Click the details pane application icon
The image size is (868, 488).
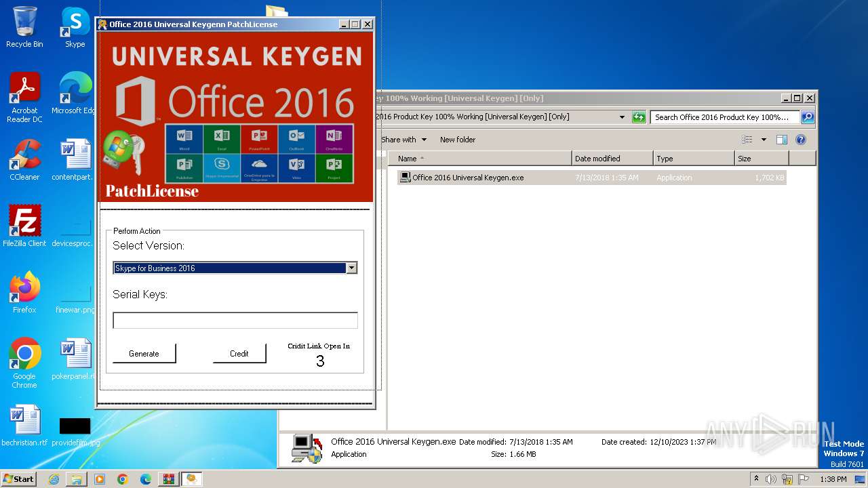click(x=307, y=448)
